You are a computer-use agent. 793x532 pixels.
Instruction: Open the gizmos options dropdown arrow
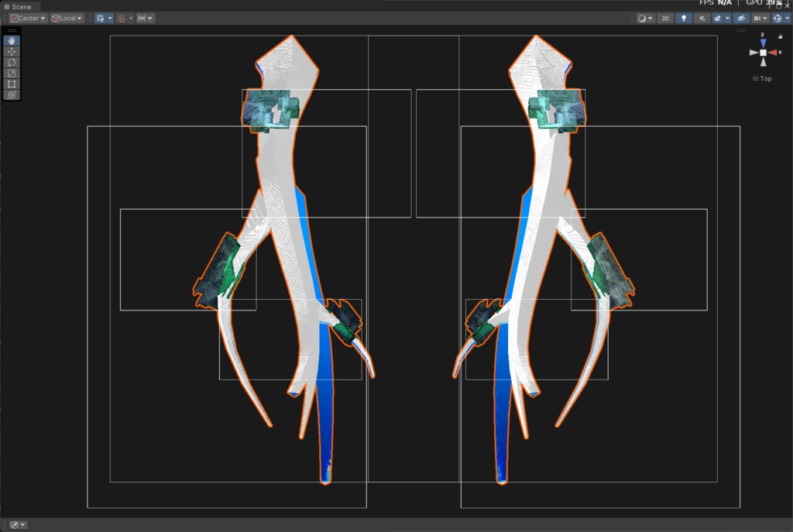click(788, 19)
